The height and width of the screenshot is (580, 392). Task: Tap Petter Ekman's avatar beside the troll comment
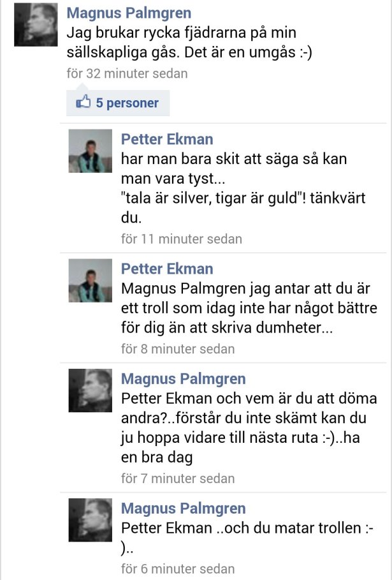click(x=90, y=280)
